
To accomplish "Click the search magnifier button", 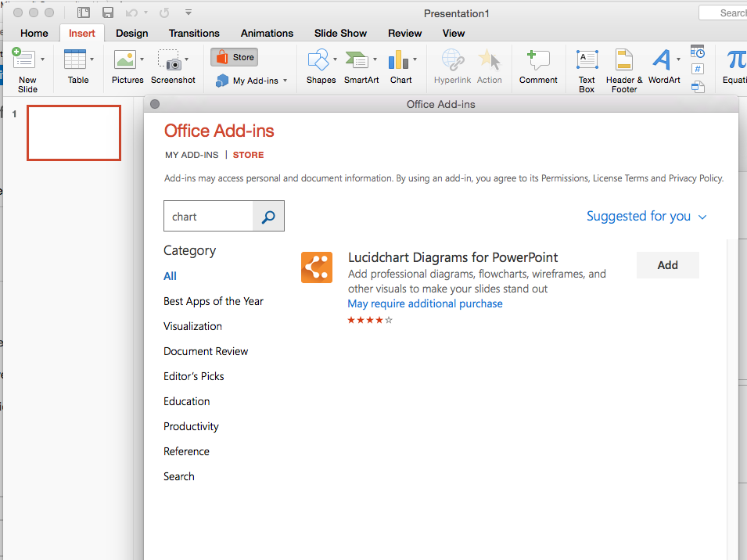I will click(x=268, y=216).
